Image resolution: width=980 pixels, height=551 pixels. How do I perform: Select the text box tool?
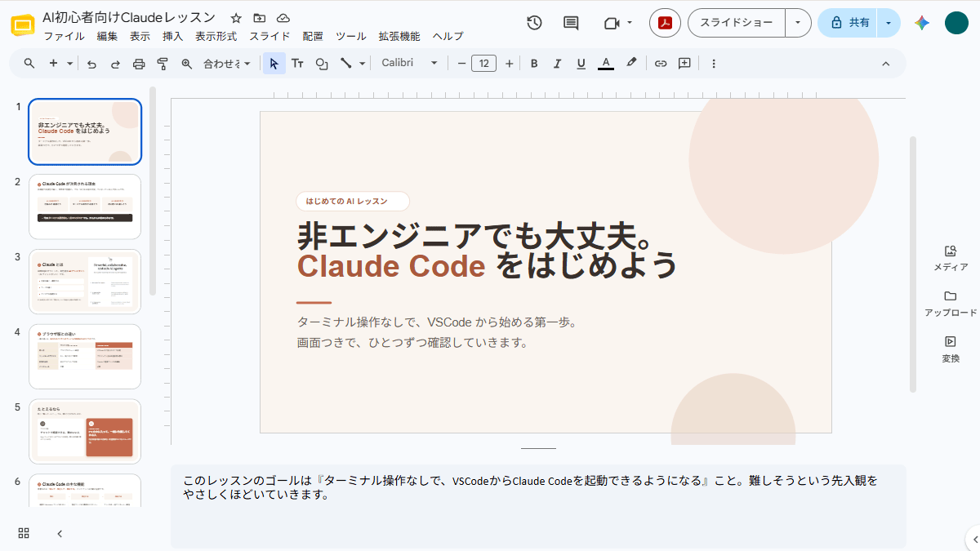tap(298, 63)
